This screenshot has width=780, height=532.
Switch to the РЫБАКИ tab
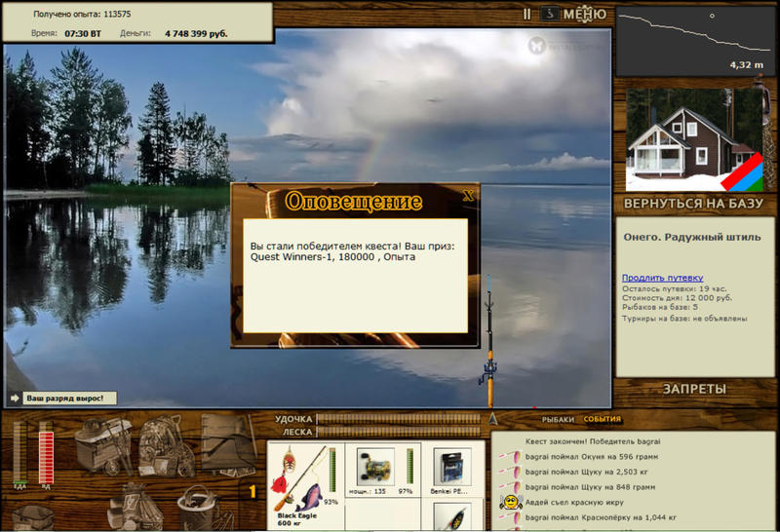(558, 419)
